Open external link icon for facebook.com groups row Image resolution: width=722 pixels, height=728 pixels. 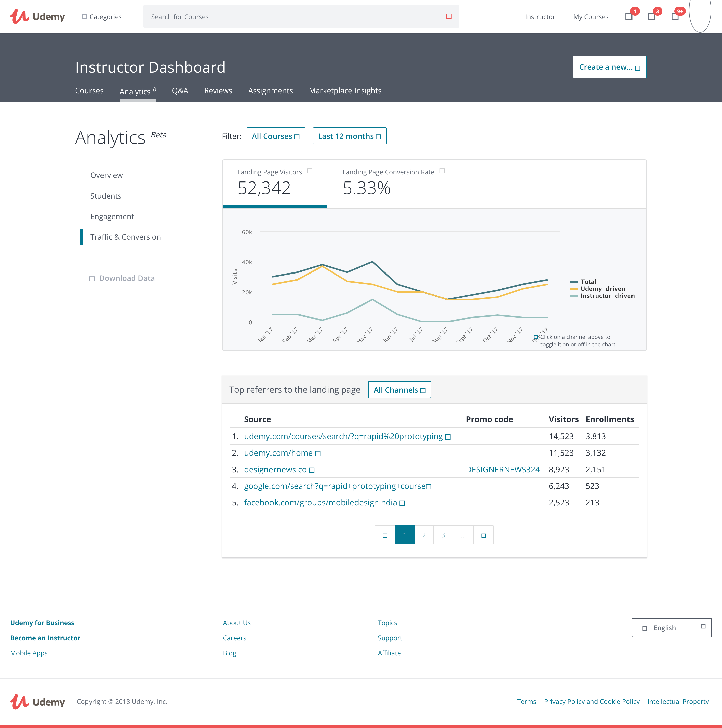[x=402, y=503]
